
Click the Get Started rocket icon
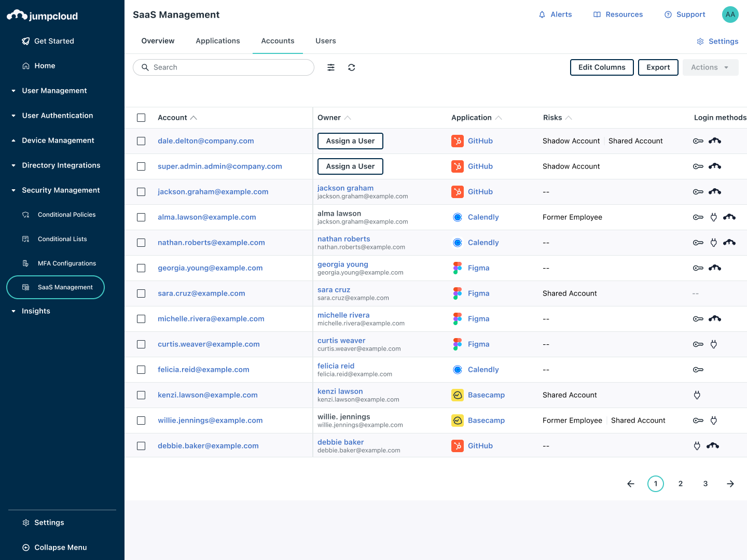click(x=26, y=41)
